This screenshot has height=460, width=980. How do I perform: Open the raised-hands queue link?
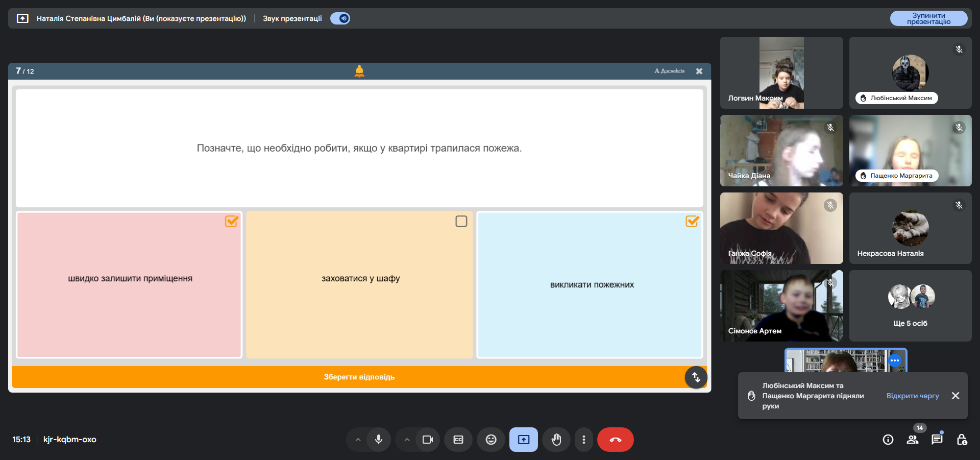pyautogui.click(x=913, y=396)
